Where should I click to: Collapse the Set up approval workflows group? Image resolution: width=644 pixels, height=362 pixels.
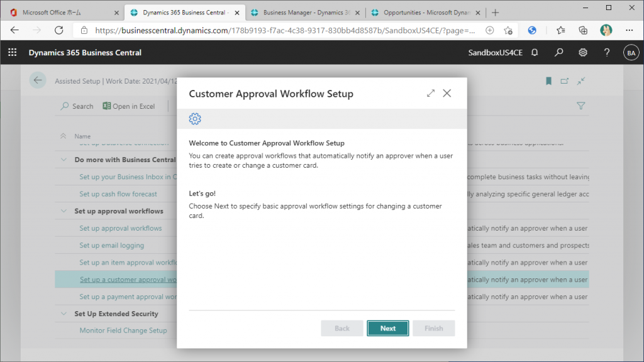[x=64, y=211]
